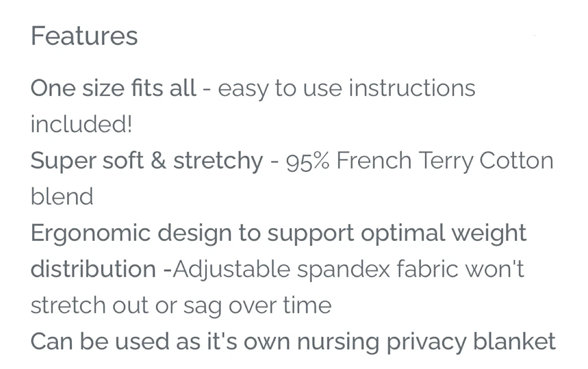Screen dimensions: 588x369
Task: Click the bold word "distribution"
Action: pyautogui.click(x=93, y=269)
